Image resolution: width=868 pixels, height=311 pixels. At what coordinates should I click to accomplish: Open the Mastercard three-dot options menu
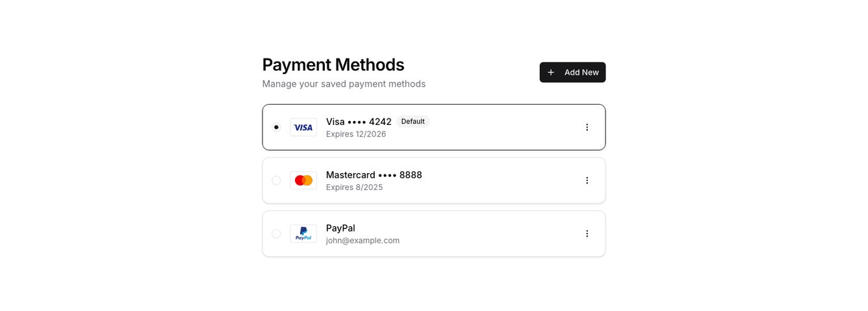point(587,180)
